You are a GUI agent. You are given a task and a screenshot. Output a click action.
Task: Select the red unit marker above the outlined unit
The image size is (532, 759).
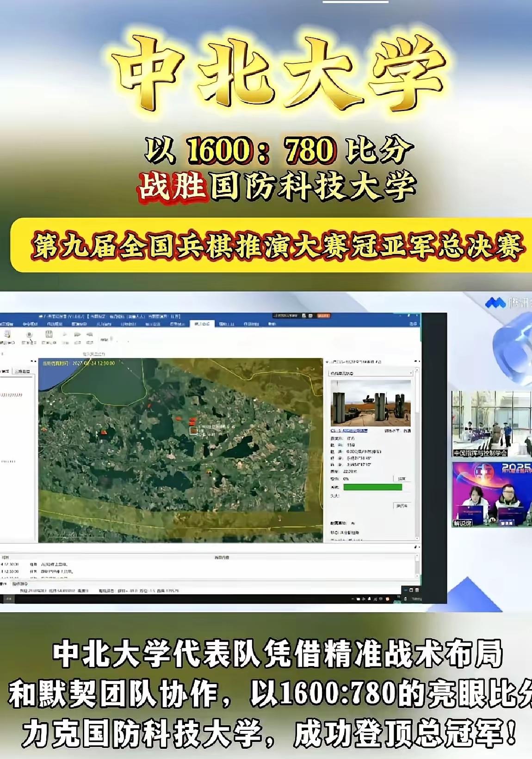(x=193, y=421)
